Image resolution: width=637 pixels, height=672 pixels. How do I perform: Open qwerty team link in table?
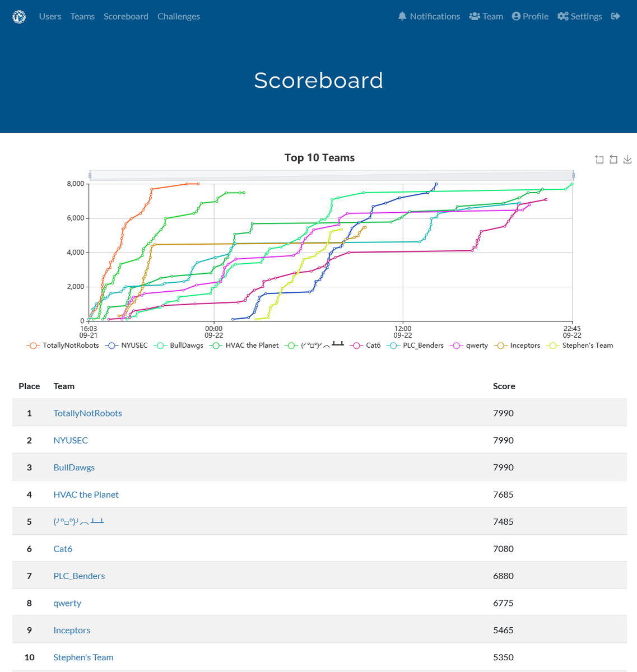pos(67,603)
